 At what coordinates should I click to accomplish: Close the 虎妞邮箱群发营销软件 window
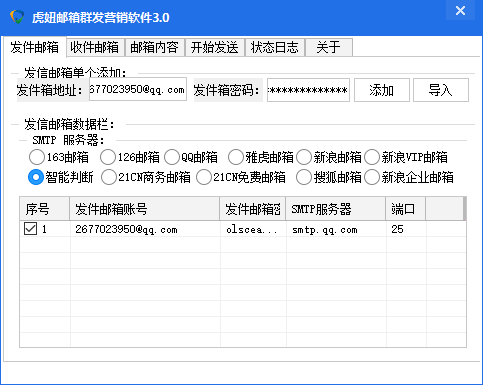(460, 11)
